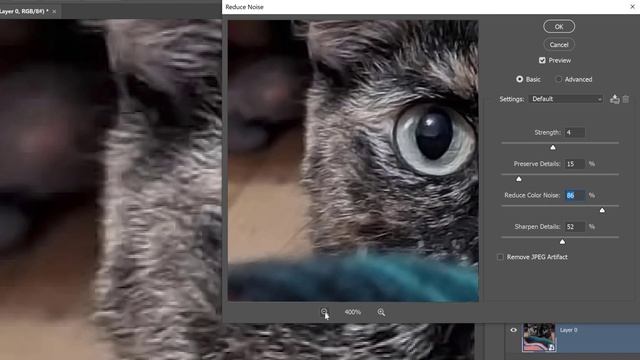Click the Preserve Details slider handle
The height and width of the screenshot is (360, 640).
[519, 179]
